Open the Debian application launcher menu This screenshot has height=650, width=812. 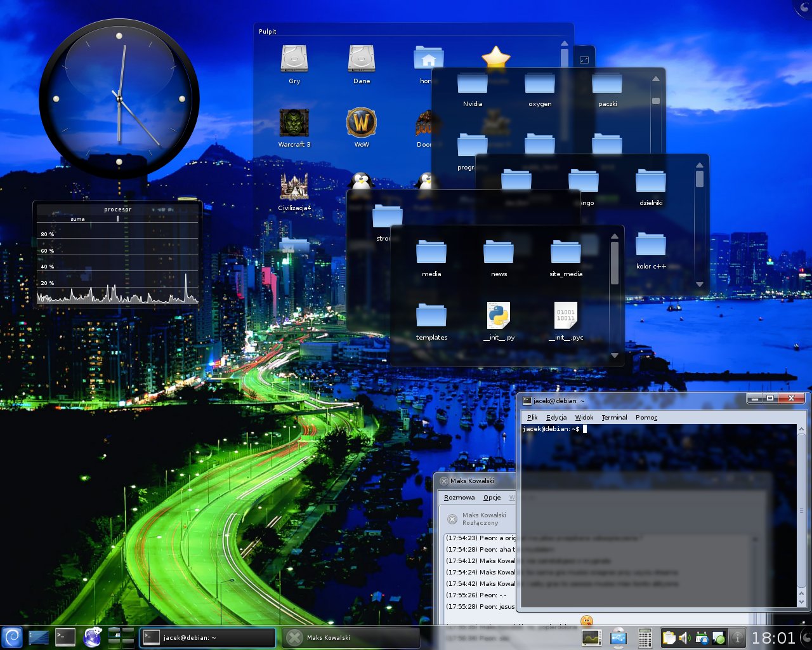pyautogui.click(x=11, y=637)
